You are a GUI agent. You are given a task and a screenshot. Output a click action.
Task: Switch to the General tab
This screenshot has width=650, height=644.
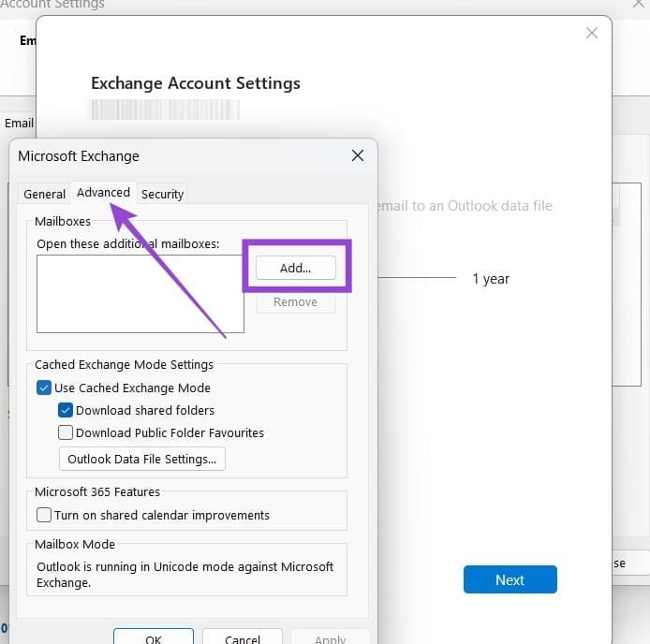pyautogui.click(x=44, y=194)
